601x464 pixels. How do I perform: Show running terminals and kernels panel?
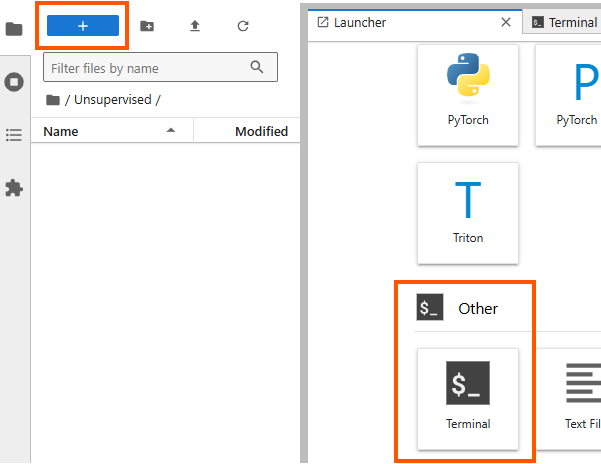(14, 82)
